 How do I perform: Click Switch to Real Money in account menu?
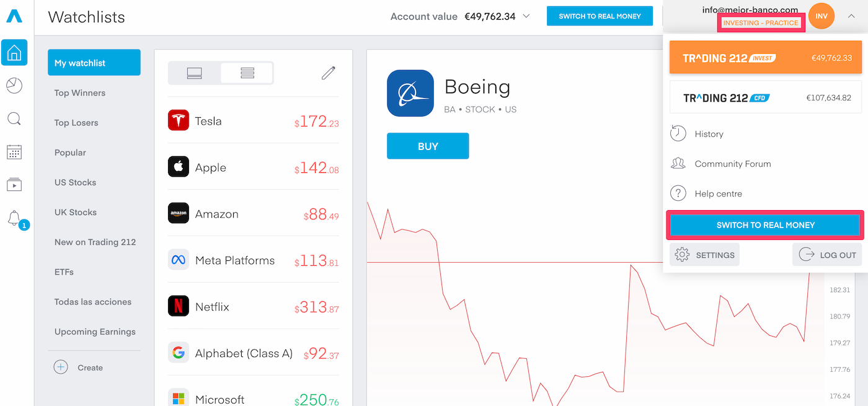766,225
